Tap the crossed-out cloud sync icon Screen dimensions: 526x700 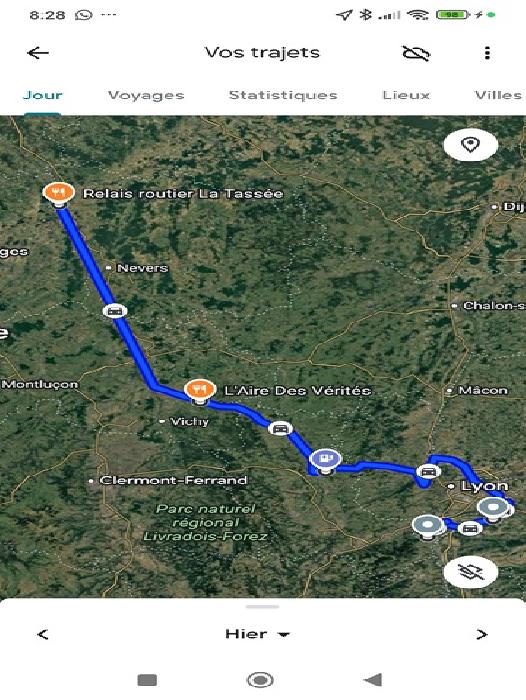pyautogui.click(x=416, y=53)
